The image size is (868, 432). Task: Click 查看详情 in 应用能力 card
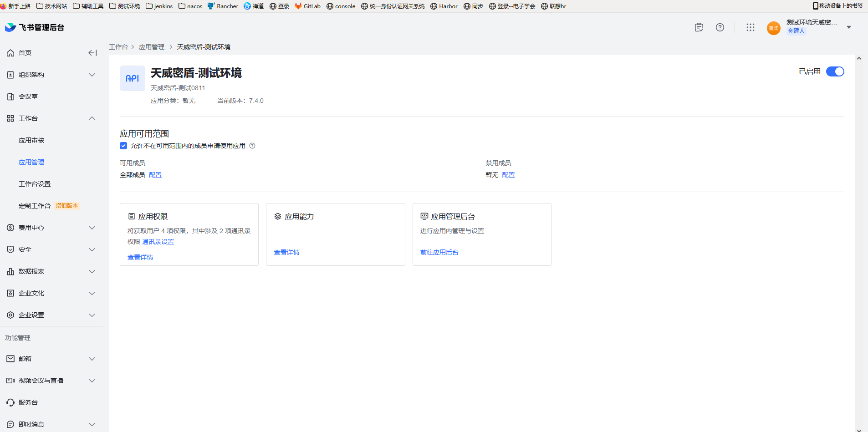pos(286,252)
